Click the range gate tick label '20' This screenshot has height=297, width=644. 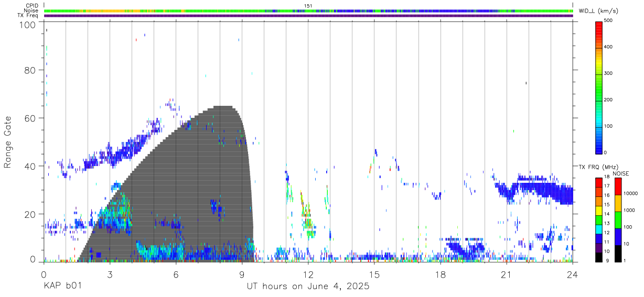(30, 214)
